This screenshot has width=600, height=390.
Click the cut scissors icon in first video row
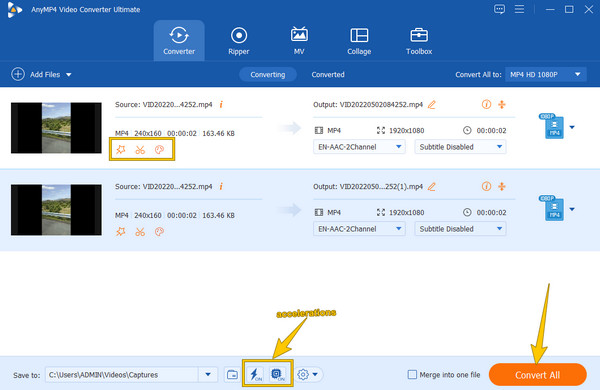140,150
